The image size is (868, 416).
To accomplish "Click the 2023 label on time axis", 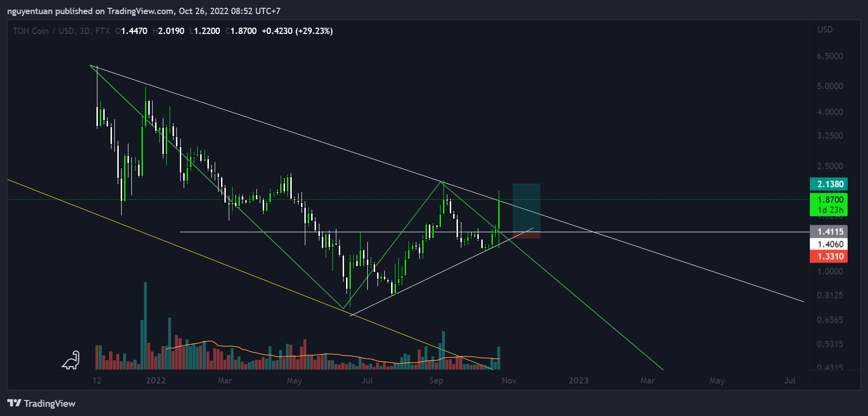I will click(x=578, y=381).
